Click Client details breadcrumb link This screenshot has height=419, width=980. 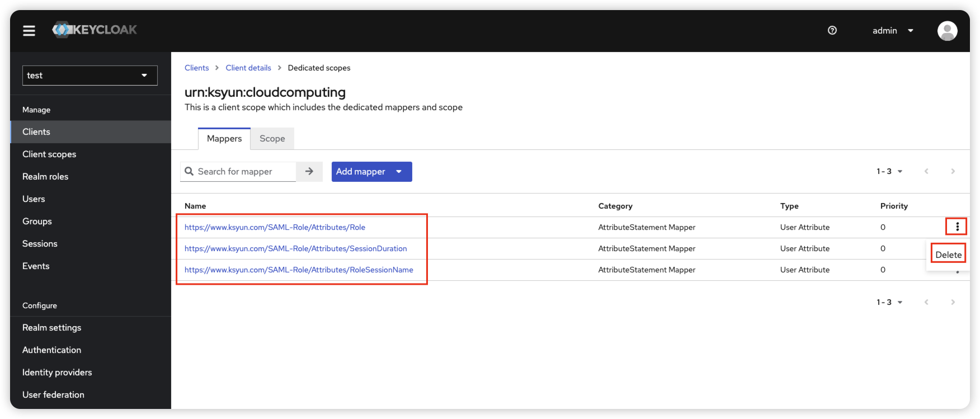click(248, 68)
